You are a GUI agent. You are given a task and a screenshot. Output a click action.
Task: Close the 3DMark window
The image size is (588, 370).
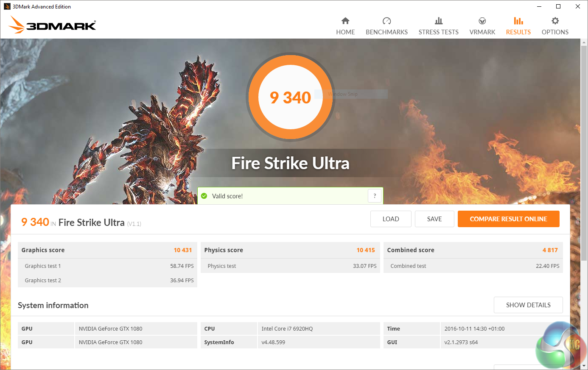pos(578,6)
